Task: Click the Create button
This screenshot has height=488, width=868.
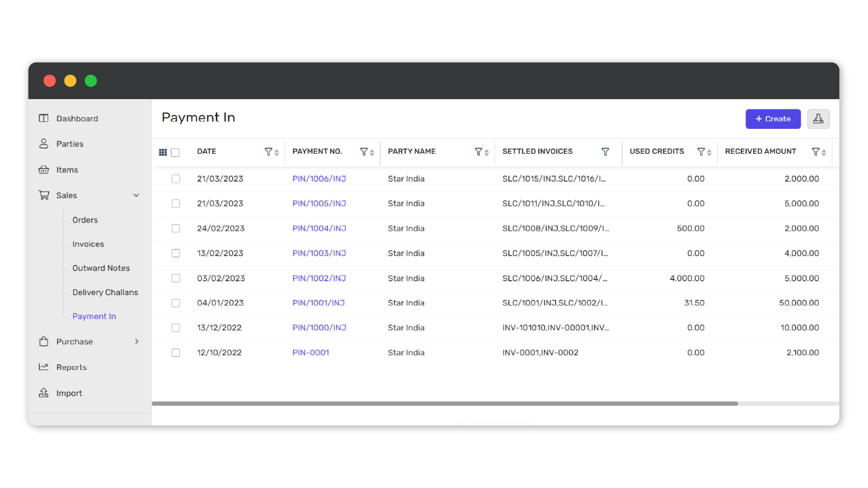Action: tap(773, 119)
